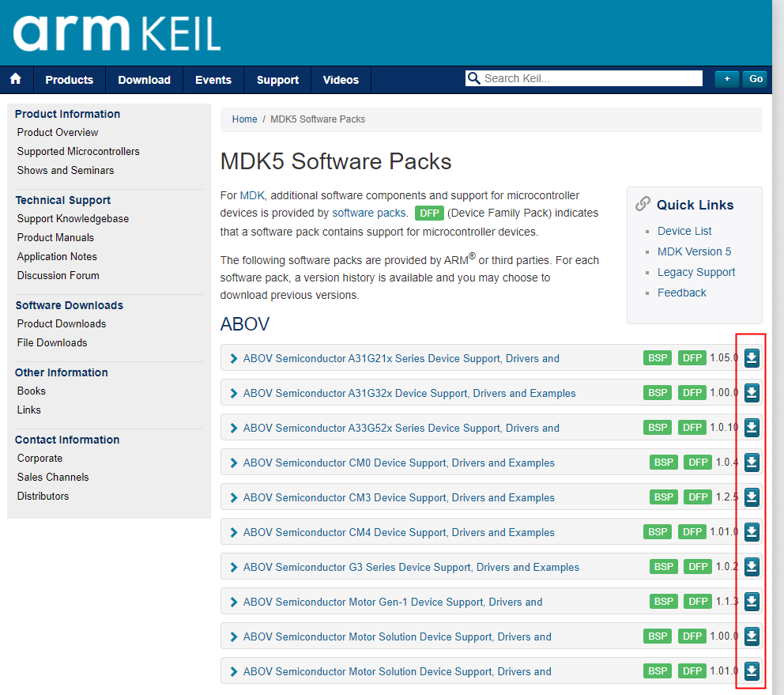Expand the A31G32x Device Support entry
The image size is (784, 695).
click(233, 392)
